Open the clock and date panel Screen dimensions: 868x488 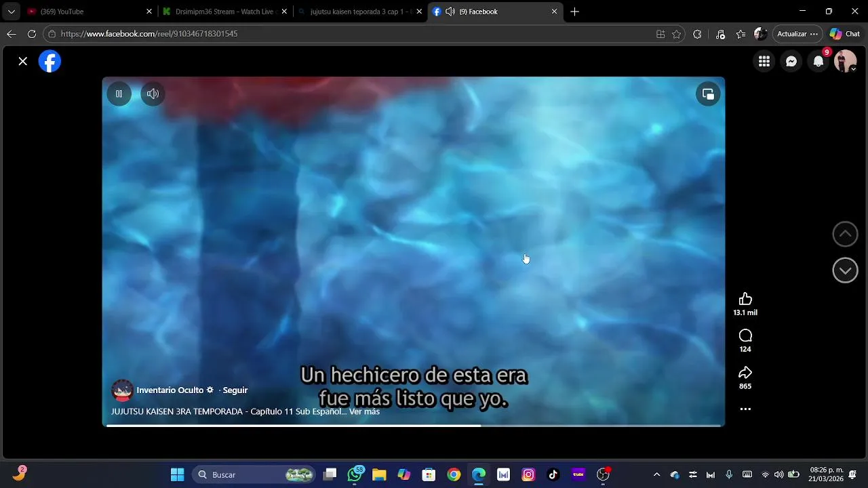826,474
